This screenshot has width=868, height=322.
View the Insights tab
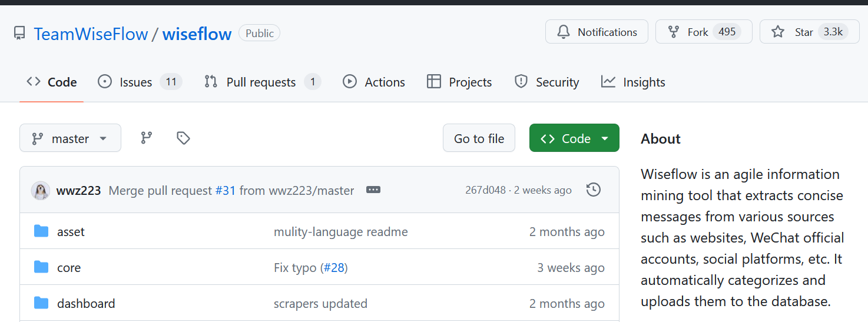[633, 82]
